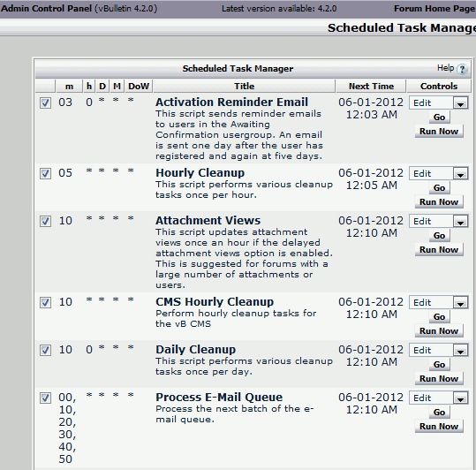Open the Edit dropdown for Activation Reminder Email
476x470 pixels.
point(438,102)
